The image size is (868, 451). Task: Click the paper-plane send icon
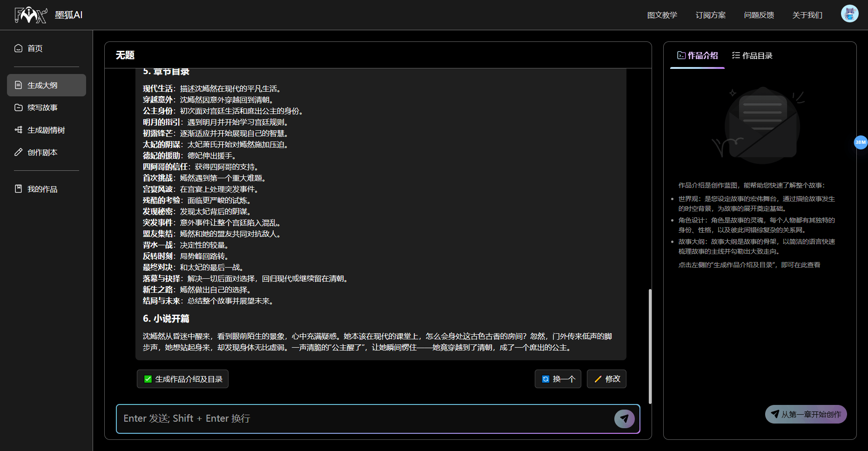click(624, 418)
